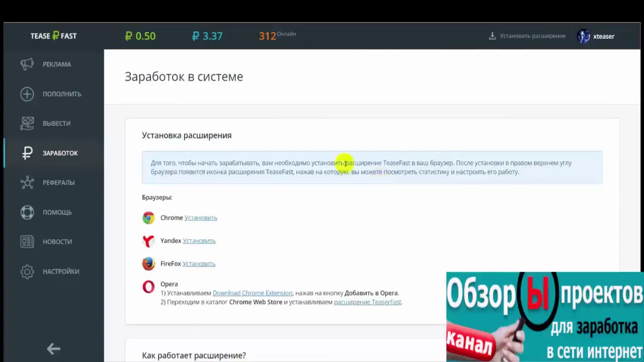644x362 pixels.
Task: Click the Установка расширения heading
Action: [x=187, y=135]
